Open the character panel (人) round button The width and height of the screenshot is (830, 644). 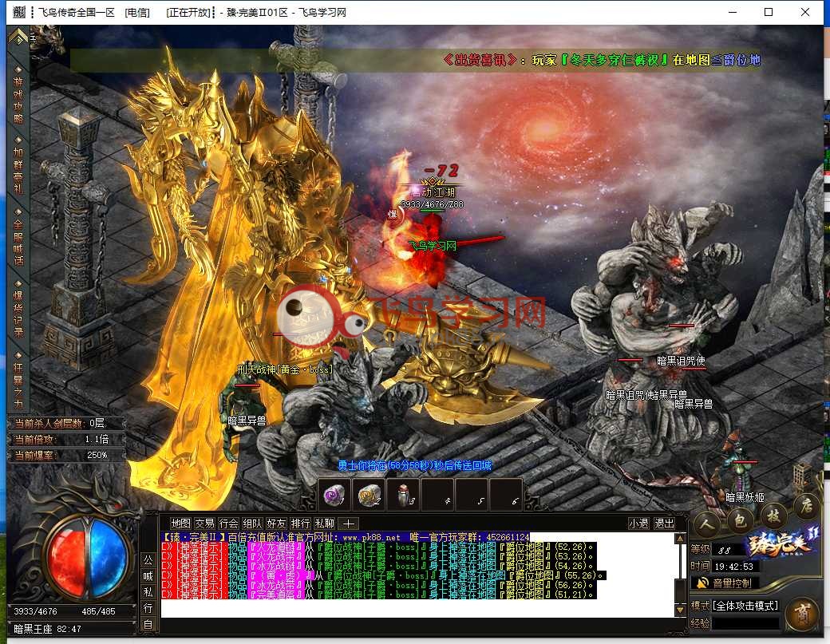point(706,523)
